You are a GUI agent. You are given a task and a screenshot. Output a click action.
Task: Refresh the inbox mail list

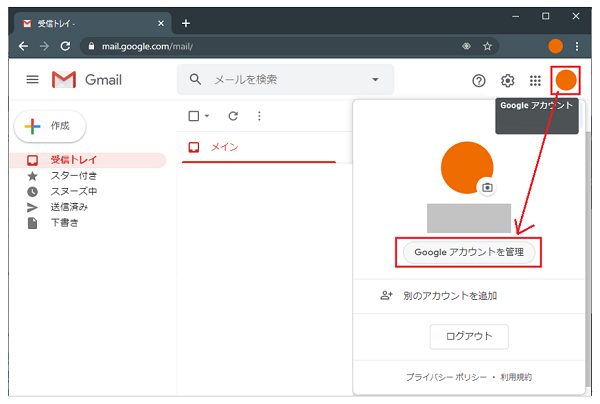tap(233, 116)
